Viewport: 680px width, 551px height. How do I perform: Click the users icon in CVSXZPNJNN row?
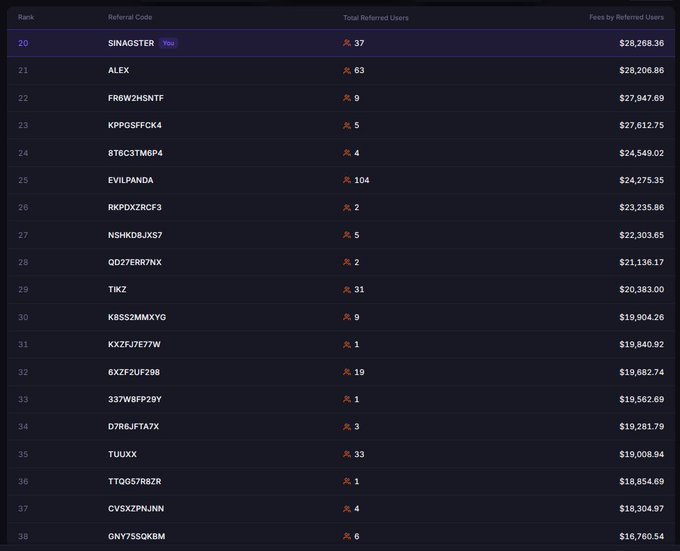click(347, 509)
